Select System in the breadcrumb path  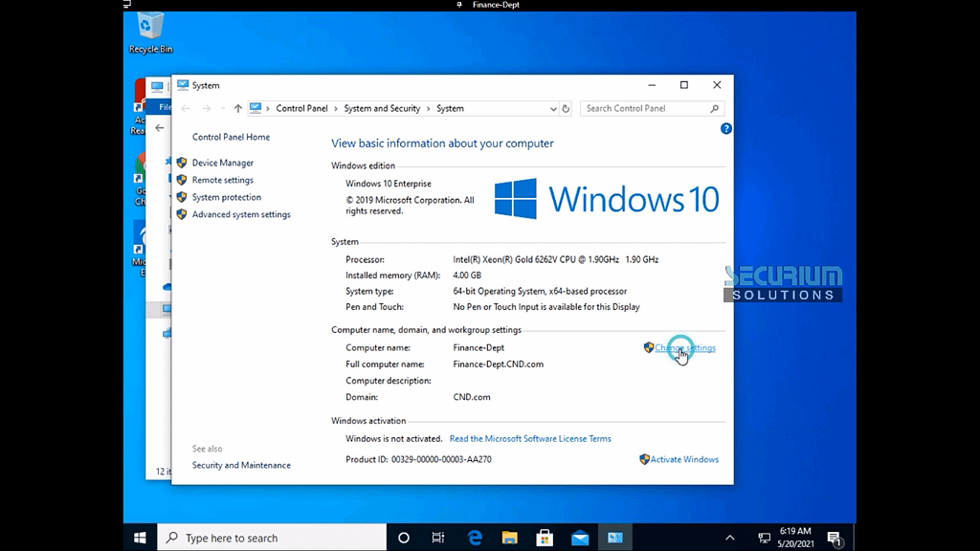[450, 109]
